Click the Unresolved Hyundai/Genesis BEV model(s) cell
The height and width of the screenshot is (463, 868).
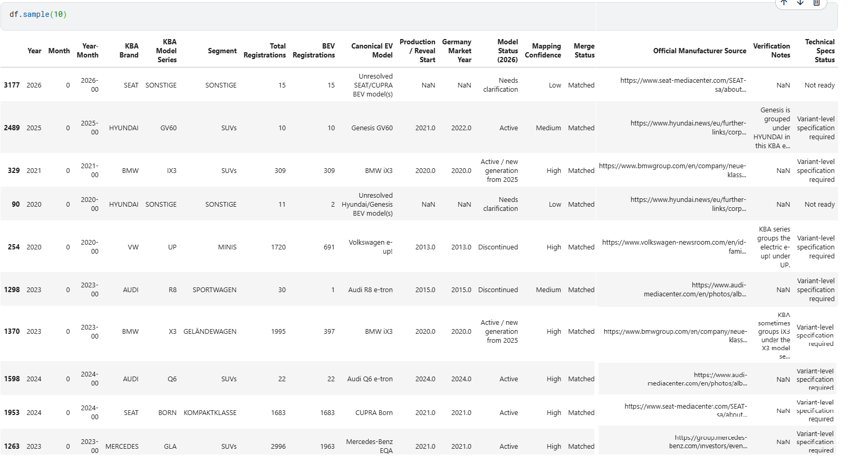(x=367, y=204)
